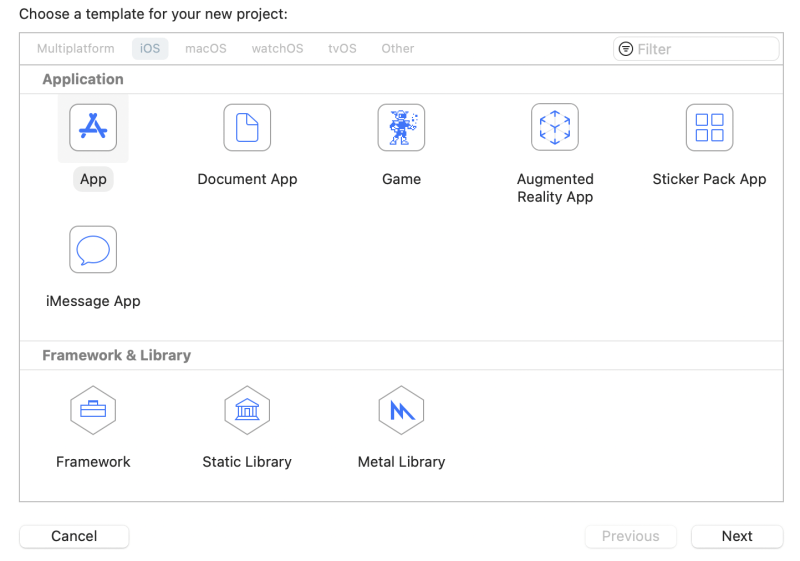The width and height of the screenshot is (800, 561).
Task: Click the Cancel button
Action: [74, 536]
